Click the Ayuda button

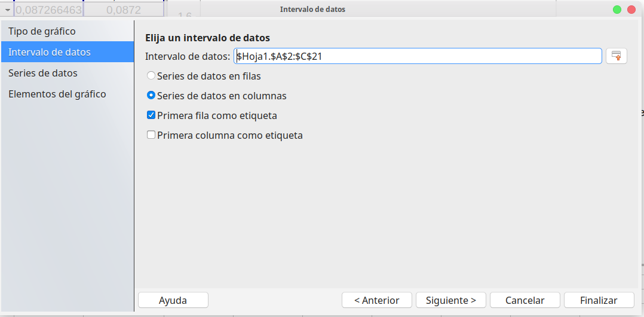tap(173, 300)
